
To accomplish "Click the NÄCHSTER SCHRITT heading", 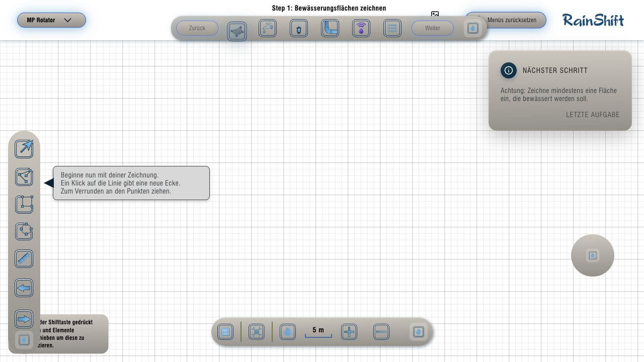I will (555, 70).
